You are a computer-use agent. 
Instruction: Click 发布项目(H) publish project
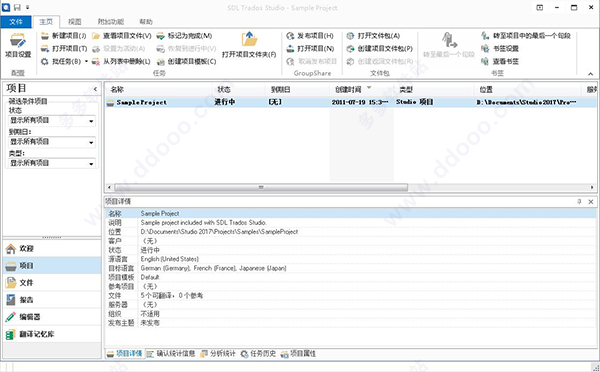click(310, 36)
